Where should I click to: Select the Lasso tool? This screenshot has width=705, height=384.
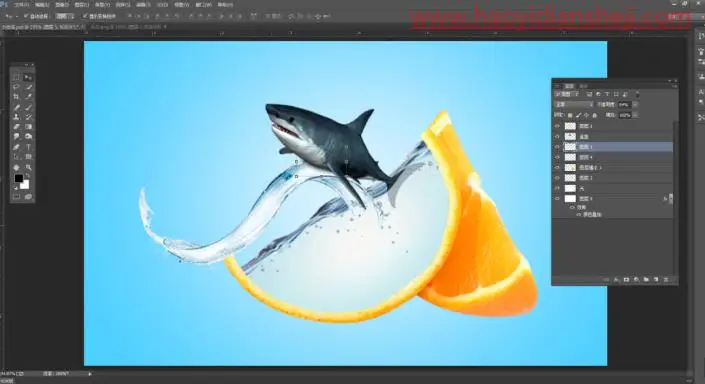17,87
